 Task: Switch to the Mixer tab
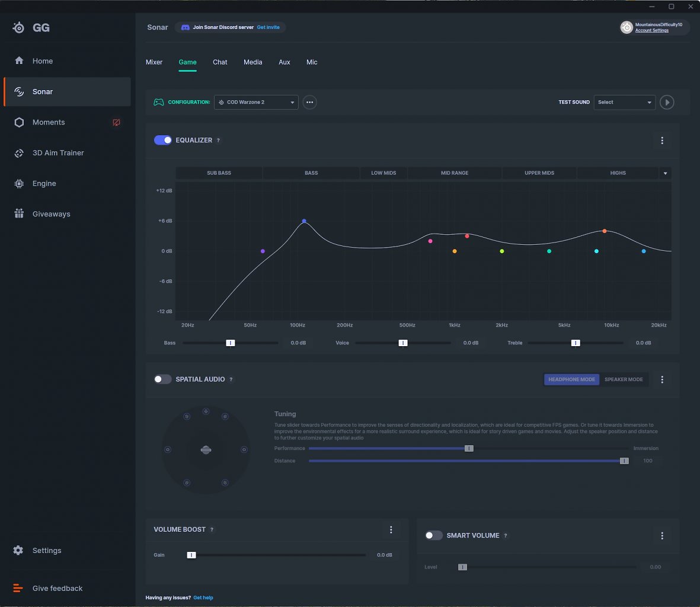[x=154, y=62]
